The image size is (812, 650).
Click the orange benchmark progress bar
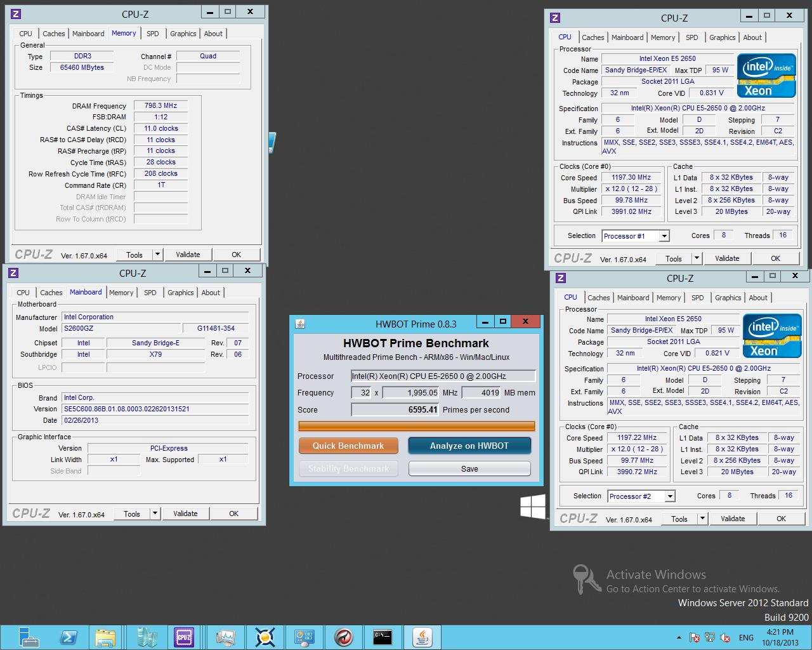(417, 426)
